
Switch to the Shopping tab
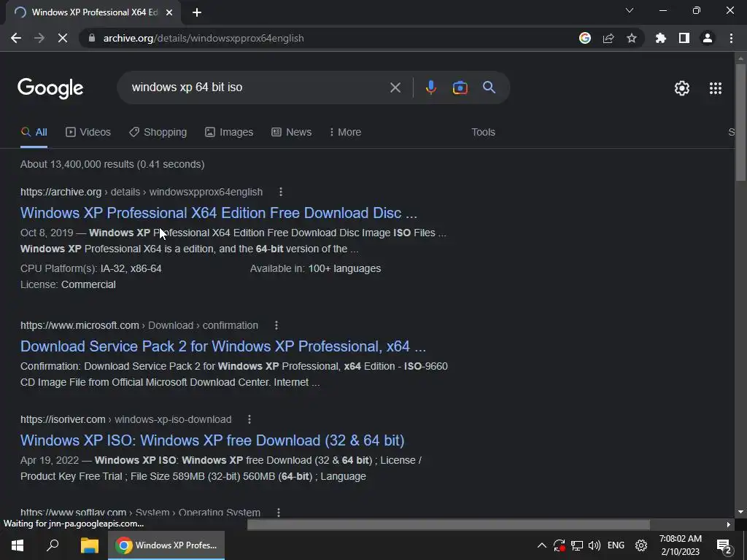pyautogui.click(x=158, y=133)
